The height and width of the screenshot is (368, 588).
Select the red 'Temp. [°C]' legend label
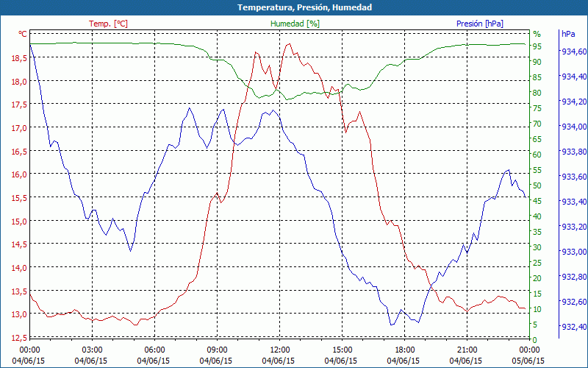[x=108, y=24]
